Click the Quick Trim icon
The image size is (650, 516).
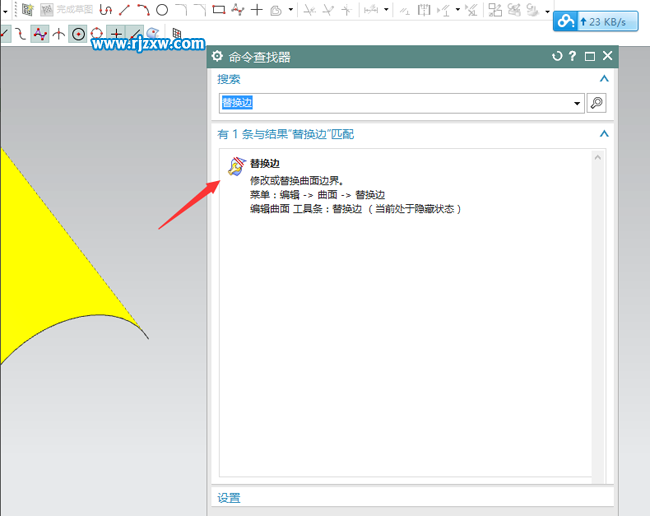coord(309,10)
